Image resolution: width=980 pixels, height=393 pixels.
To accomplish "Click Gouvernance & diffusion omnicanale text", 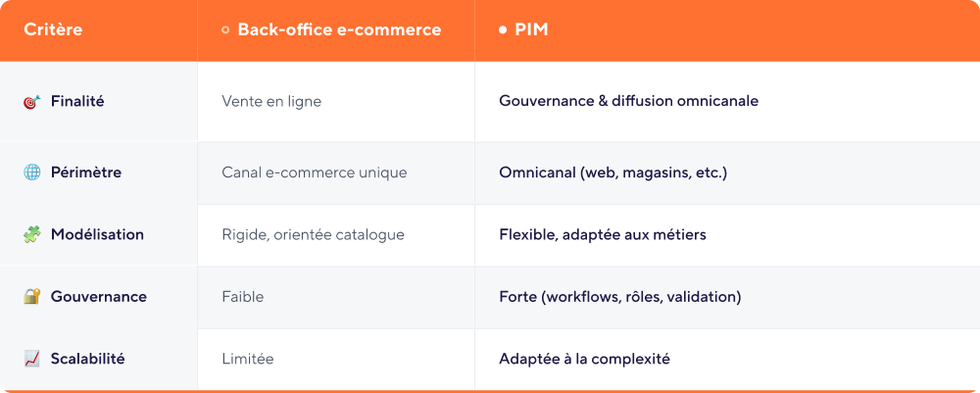I will 629,101.
